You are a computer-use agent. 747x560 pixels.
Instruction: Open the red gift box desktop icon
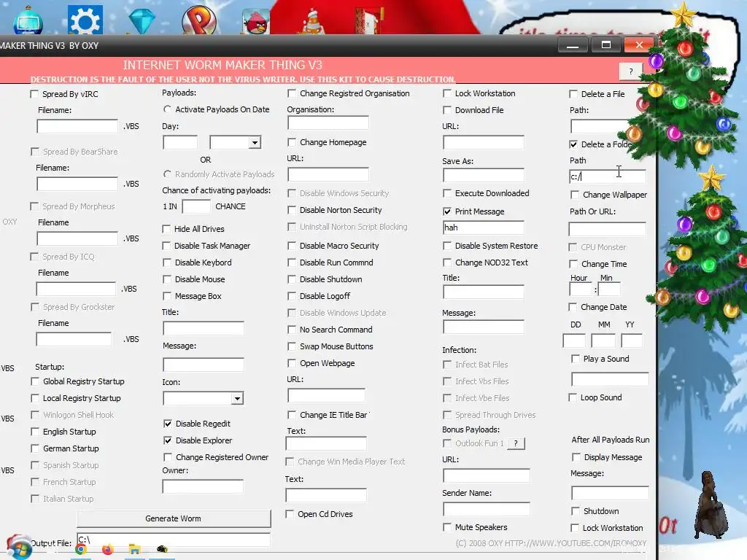coord(368,20)
